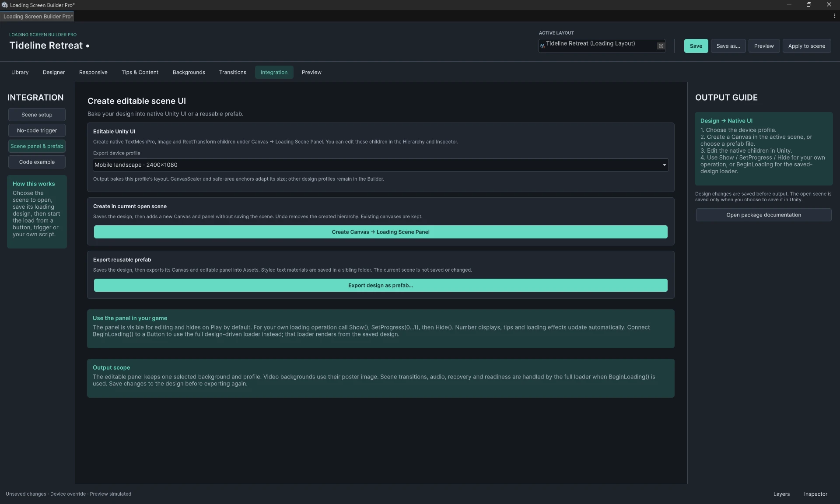The width and height of the screenshot is (840, 504).
Task: Click Export design as prefab...
Action: coord(381,285)
